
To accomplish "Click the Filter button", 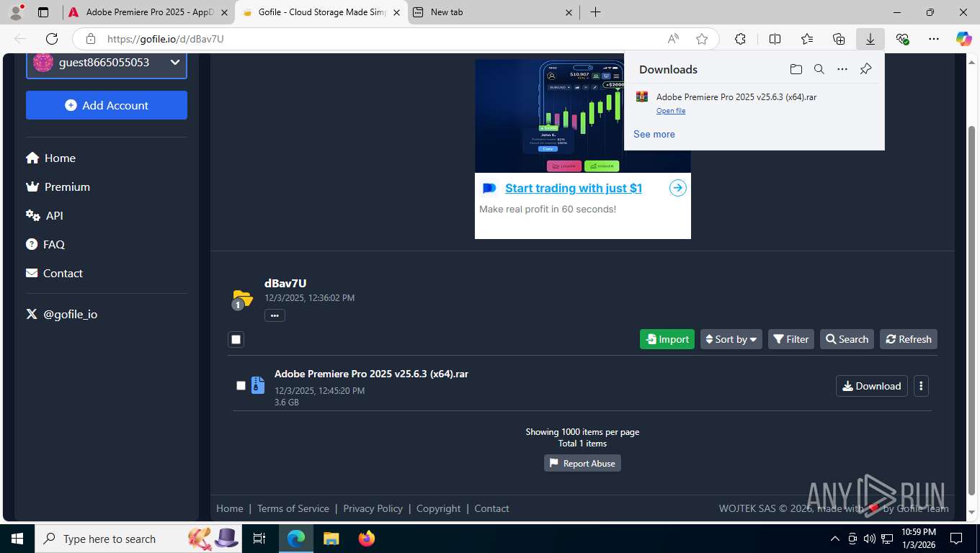I will tap(791, 339).
